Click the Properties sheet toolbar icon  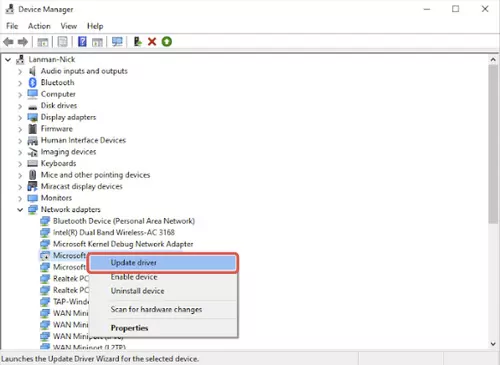62,42
